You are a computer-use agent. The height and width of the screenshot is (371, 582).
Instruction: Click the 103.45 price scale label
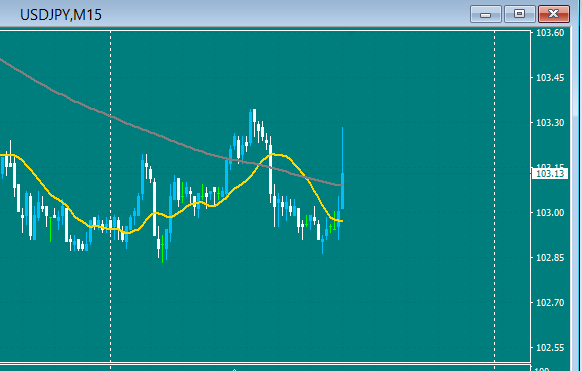[x=550, y=78]
